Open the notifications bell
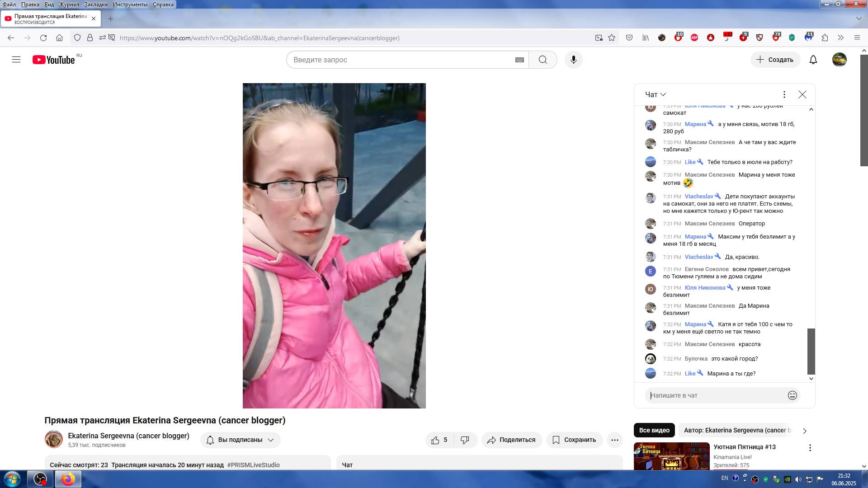This screenshot has width=868, height=488. coord(813,60)
